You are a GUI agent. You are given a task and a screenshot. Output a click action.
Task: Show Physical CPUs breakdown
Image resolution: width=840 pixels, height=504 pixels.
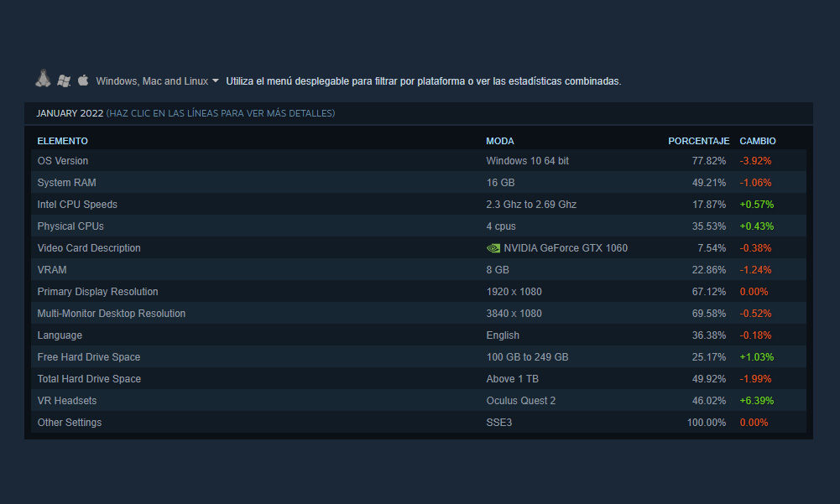click(70, 226)
